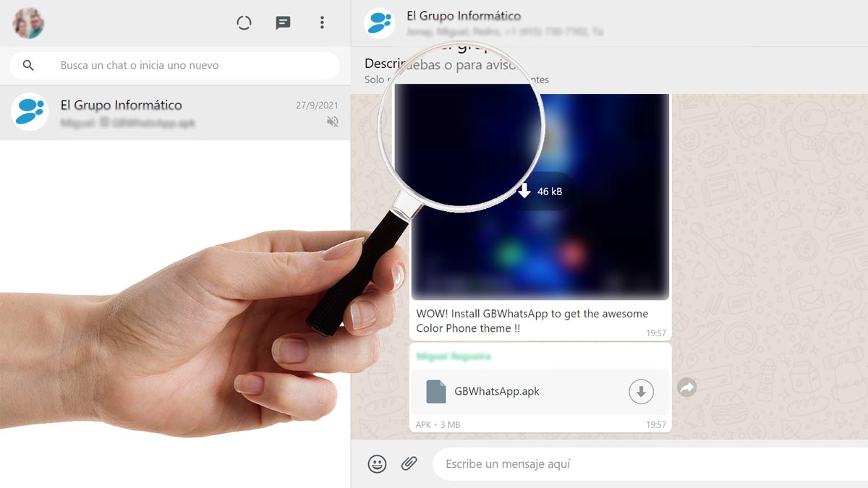Click 'WOW! Install GBWhatsApp' message text
Viewport: 868px width, 488px height.
(x=532, y=321)
